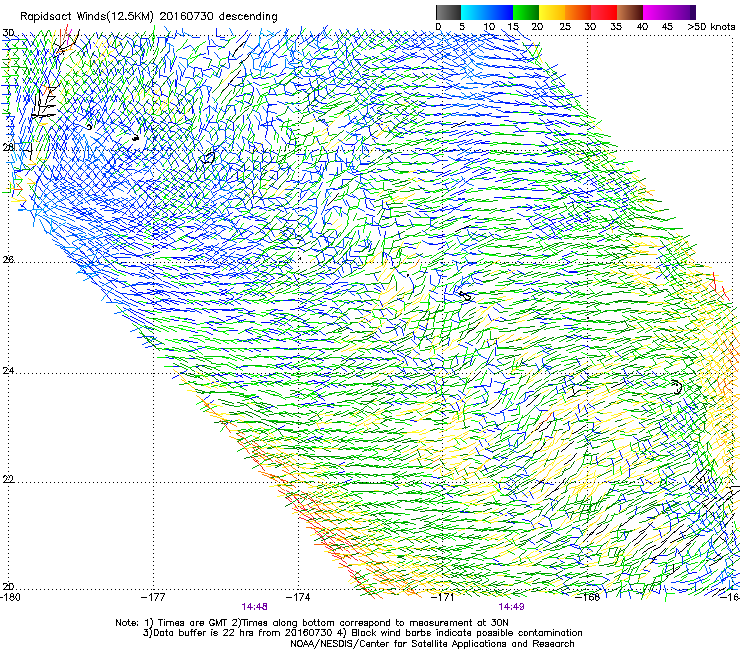740x650 pixels.
Task: Click the brown 35-40 knots legend color
Action: 630,12
